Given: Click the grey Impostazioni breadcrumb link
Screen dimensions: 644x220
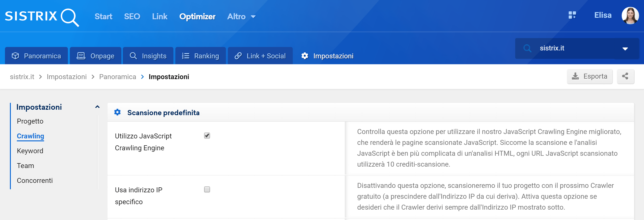Looking at the screenshot, I should click(x=66, y=77).
